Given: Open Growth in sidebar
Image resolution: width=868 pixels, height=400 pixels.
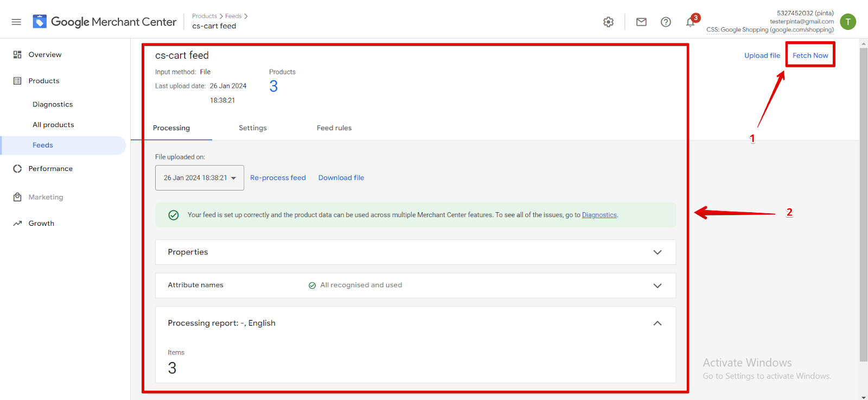Looking at the screenshot, I should pyautogui.click(x=41, y=224).
